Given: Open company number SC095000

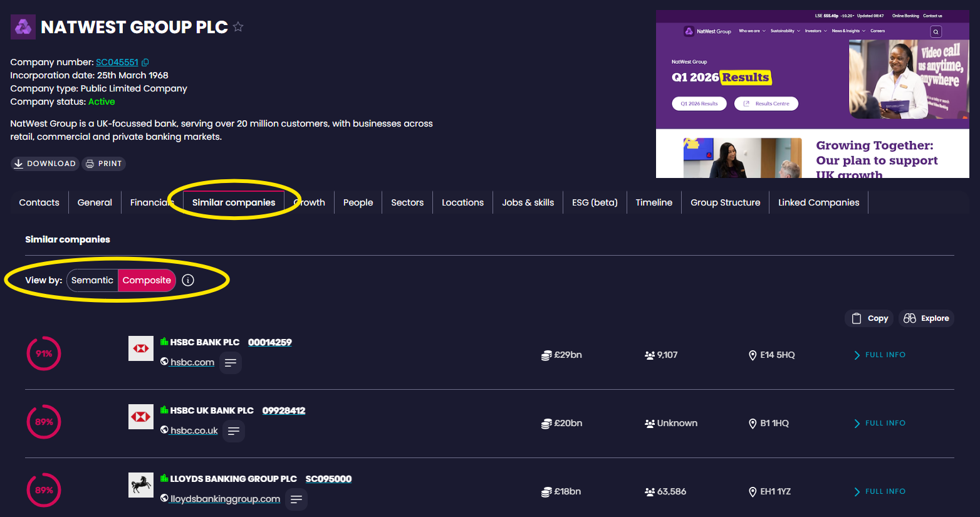Looking at the screenshot, I should click(x=328, y=479).
